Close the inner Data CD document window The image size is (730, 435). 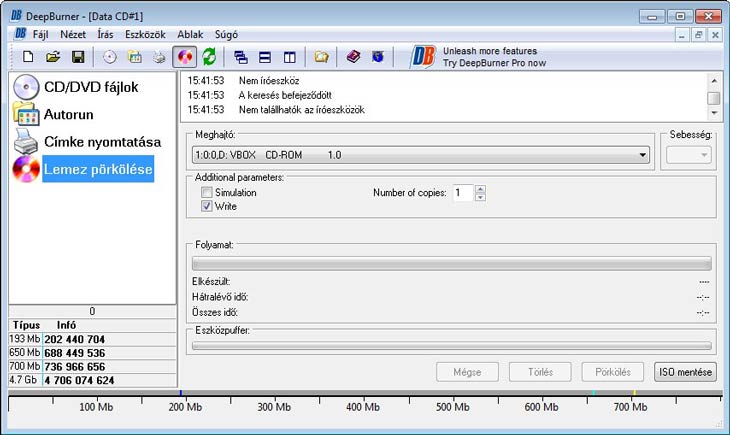click(715, 34)
